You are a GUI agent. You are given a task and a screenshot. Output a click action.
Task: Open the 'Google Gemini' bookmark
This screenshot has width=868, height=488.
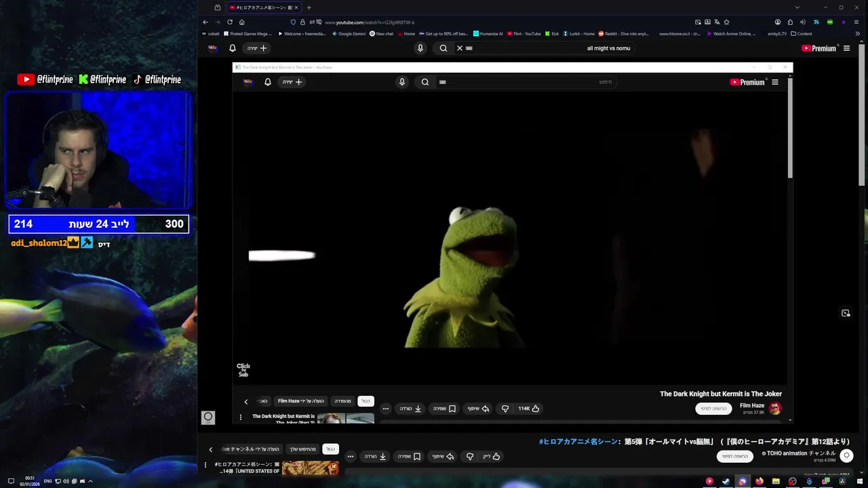[349, 33]
